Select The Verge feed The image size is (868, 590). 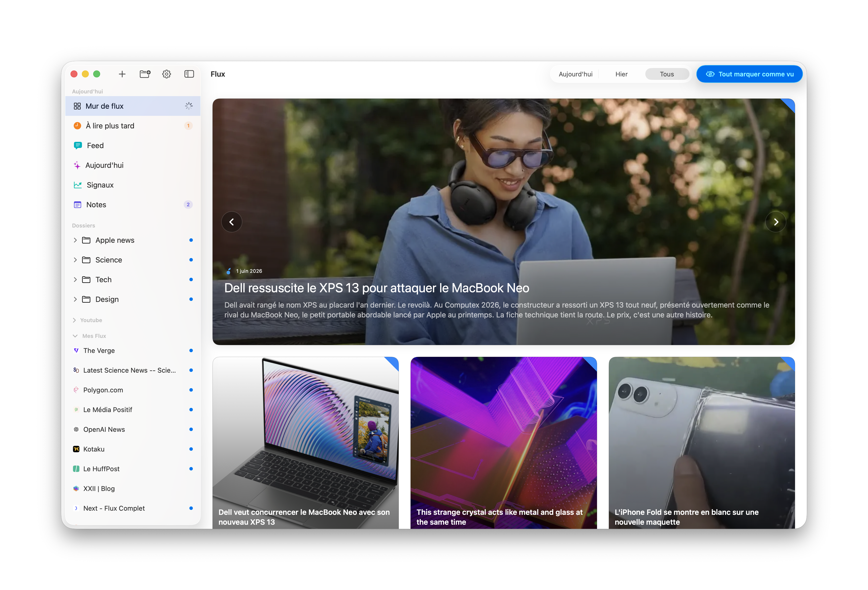pos(133,351)
